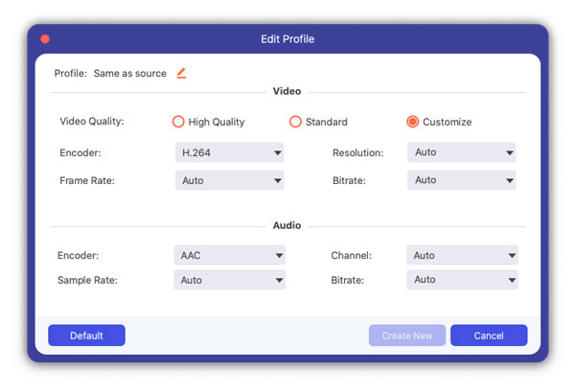
Task: Click the pencil edit icon beside profile name
Action: click(x=181, y=73)
